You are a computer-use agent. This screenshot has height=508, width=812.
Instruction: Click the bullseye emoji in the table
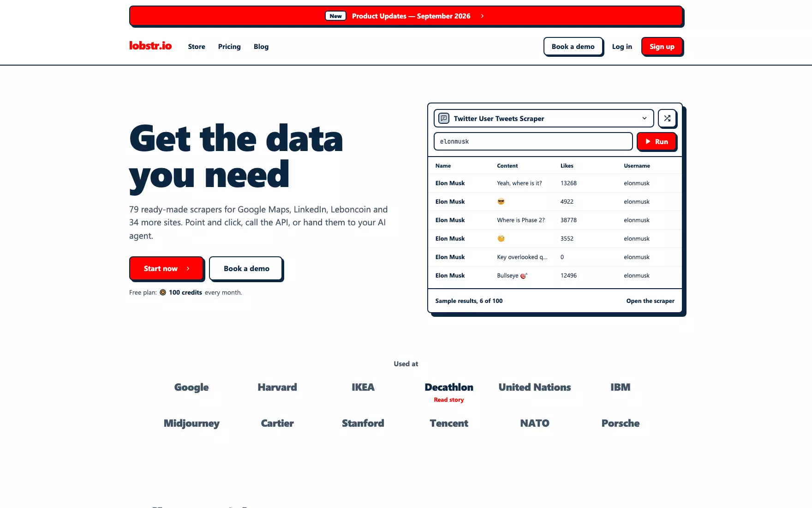[x=524, y=276]
